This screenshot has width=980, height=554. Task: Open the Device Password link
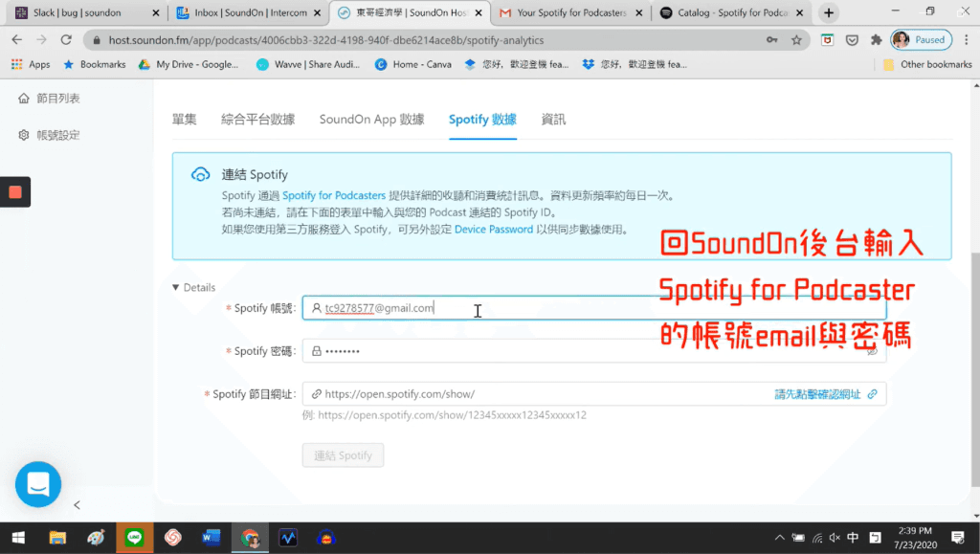point(494,230)
